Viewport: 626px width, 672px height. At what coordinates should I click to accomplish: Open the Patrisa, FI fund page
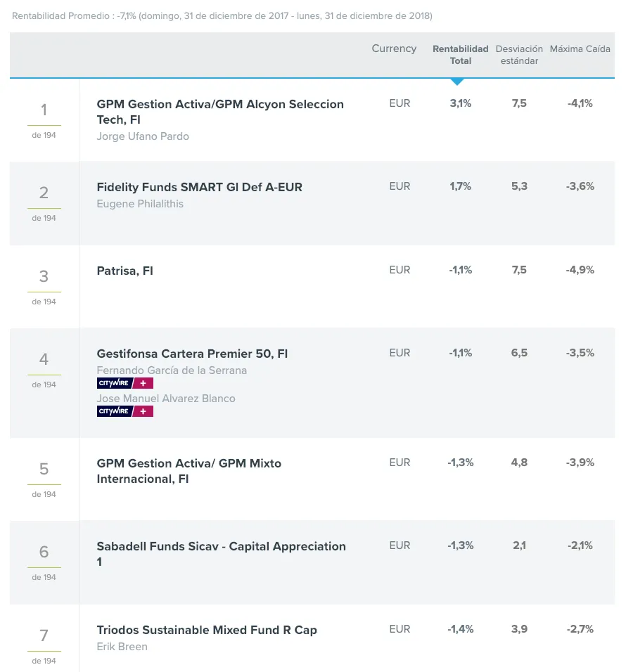pyautogui.click(x=124, y=271)
